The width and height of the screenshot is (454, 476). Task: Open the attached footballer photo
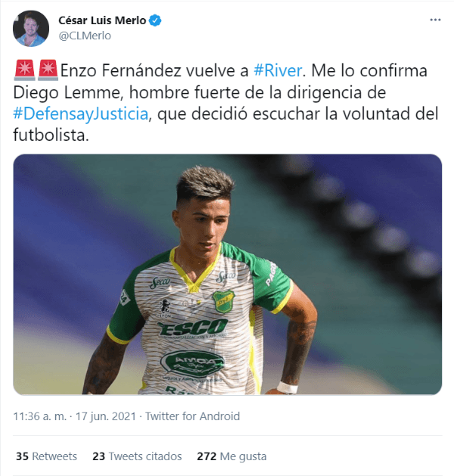click(227, 275)
